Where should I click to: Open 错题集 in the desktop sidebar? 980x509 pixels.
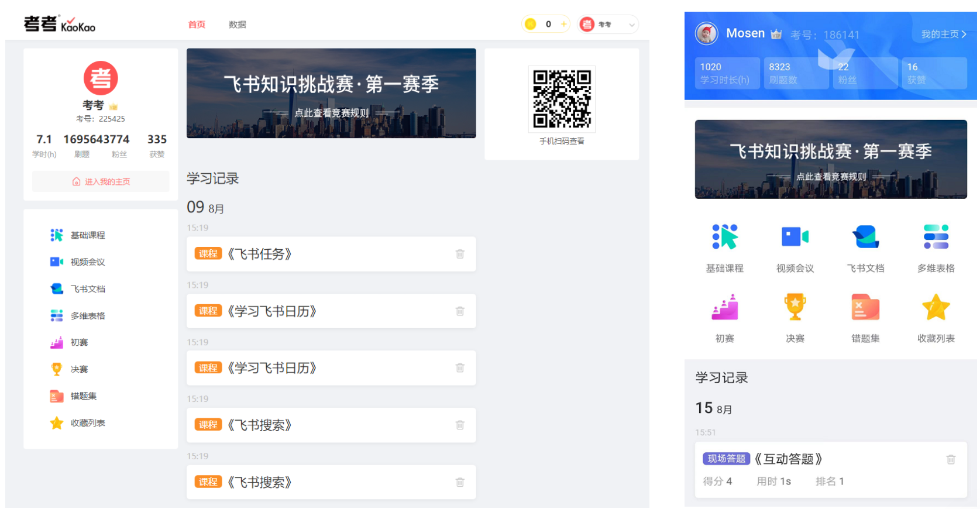(x=74, y=396)
